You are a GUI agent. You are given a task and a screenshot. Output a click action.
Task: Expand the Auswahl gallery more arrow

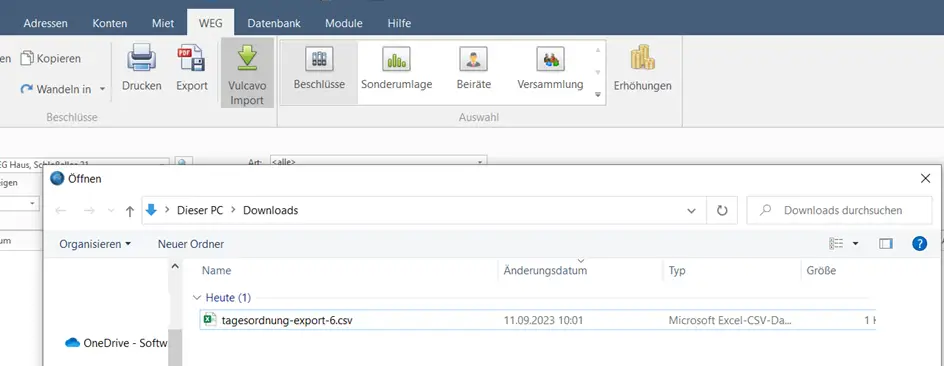click(598, 95)
